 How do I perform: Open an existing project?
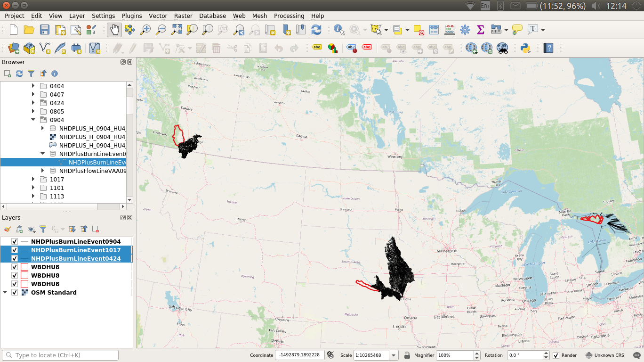point(29,30)
